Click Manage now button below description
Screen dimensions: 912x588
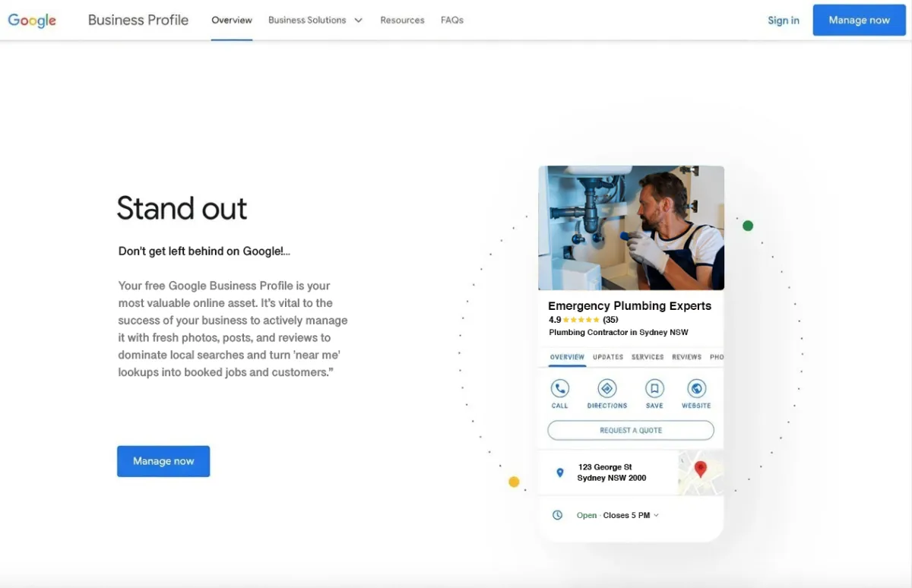(163, 461)
